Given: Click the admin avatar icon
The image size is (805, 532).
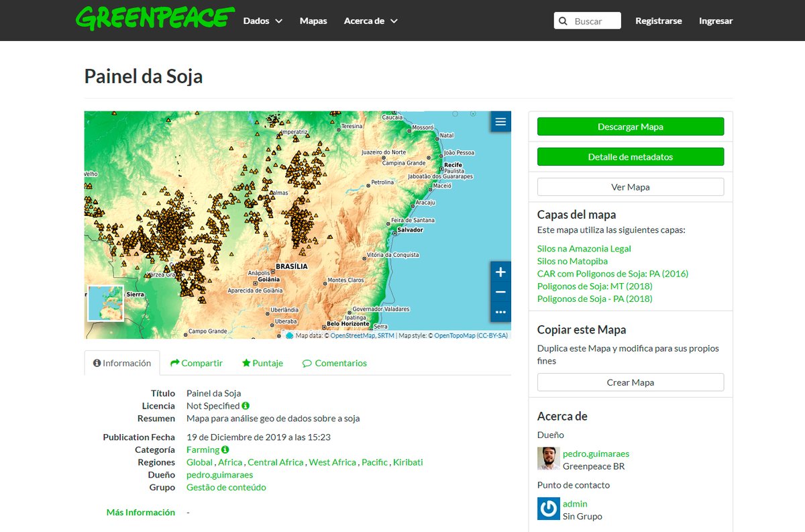Looking at the screenshot, I should click(x=549, y=509).
